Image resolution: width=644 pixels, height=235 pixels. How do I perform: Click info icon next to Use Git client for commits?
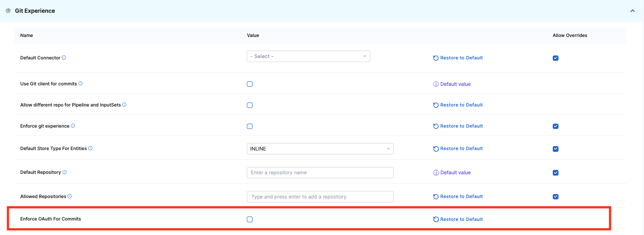[x=81, y=84]
